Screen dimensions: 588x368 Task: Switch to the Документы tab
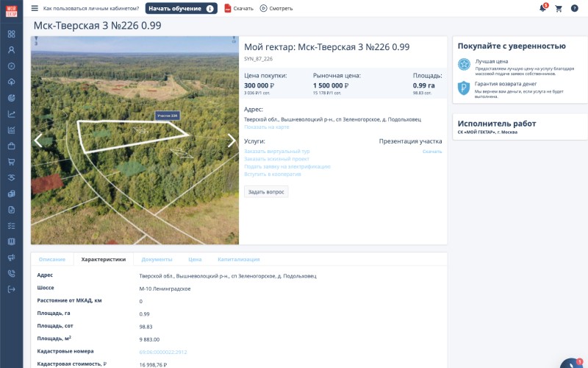coord(157,259)
